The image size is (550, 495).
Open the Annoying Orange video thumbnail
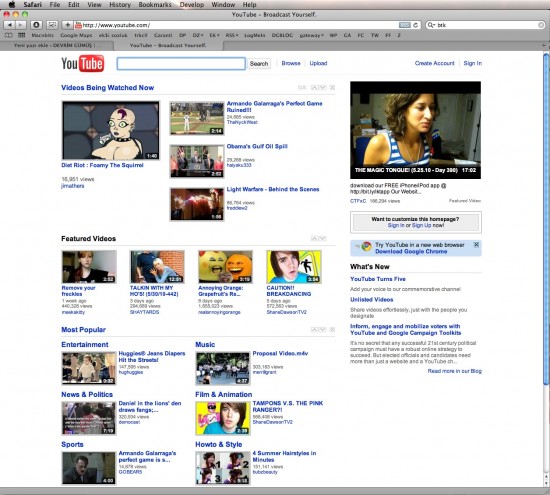225,267
